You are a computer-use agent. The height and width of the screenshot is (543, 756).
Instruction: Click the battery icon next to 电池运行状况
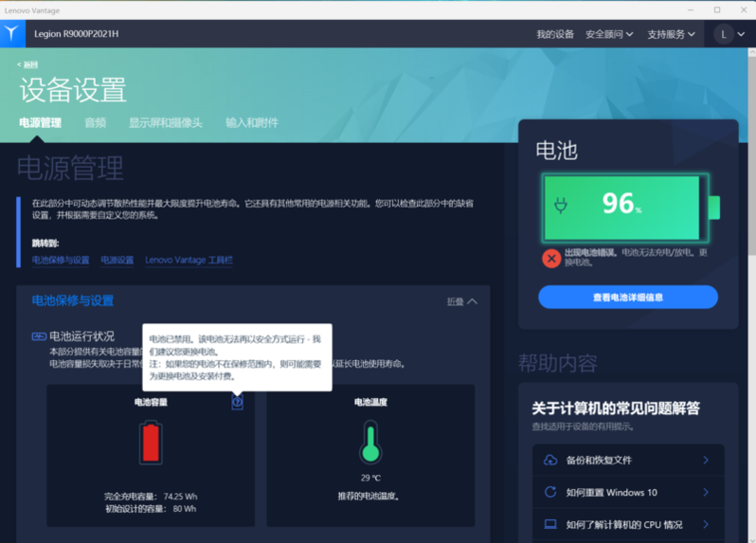coord(39,336)
